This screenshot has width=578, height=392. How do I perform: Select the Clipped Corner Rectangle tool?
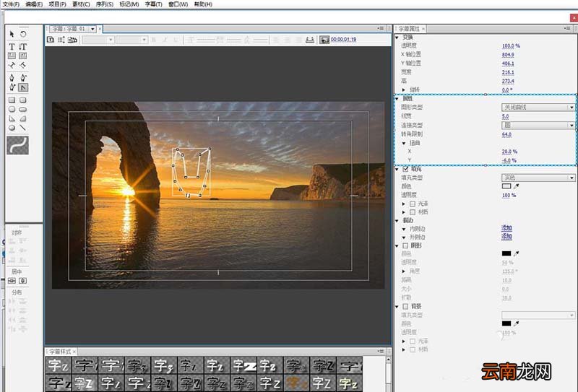click(12, 109)
